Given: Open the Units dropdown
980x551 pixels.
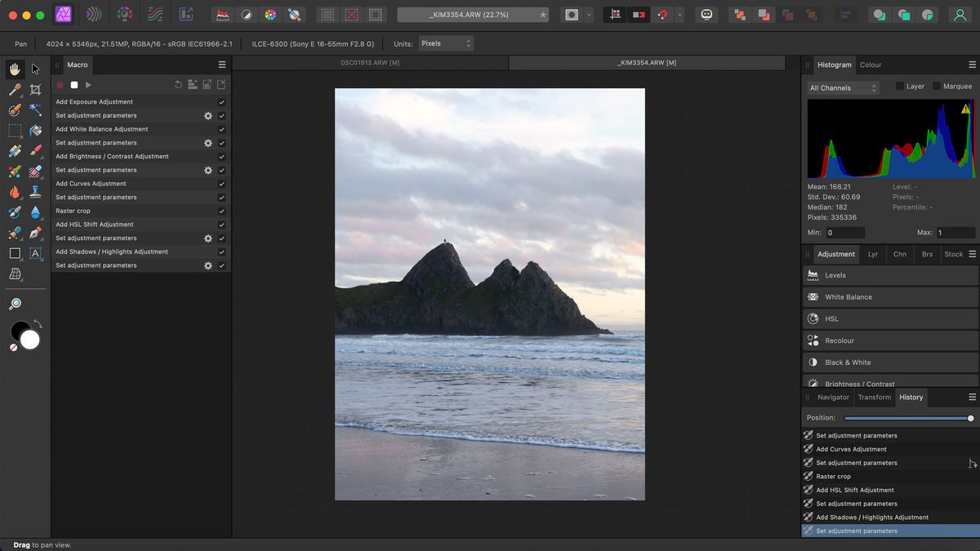Looking at the screenshot, I should 445,44.
